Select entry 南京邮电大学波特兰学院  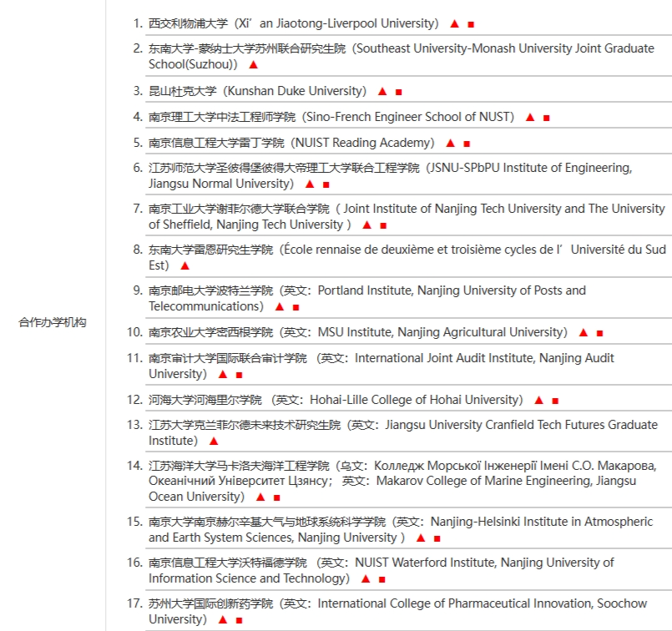point(367,298)
